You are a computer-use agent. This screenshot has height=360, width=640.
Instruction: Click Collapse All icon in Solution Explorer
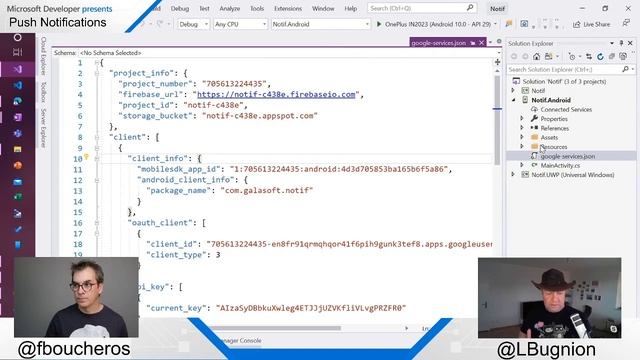611,57
